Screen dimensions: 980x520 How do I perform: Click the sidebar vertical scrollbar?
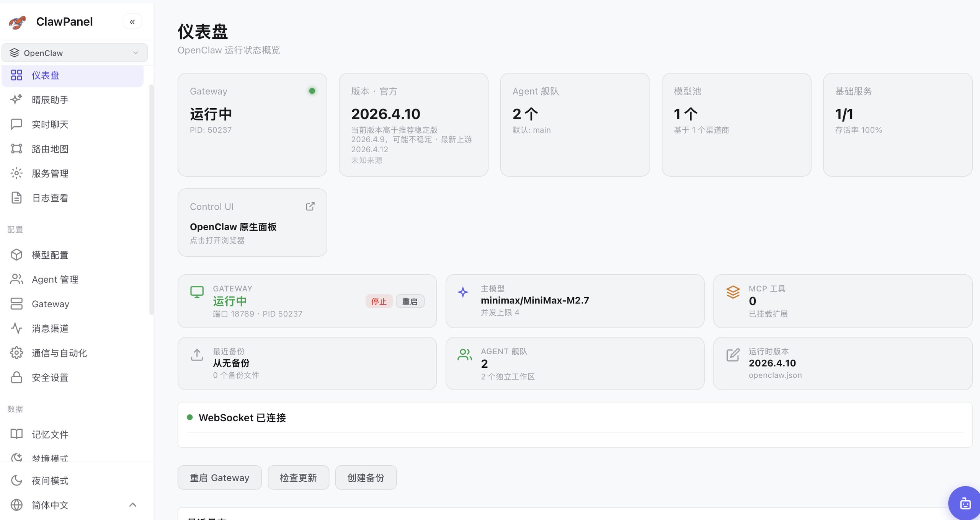[151, 199]
